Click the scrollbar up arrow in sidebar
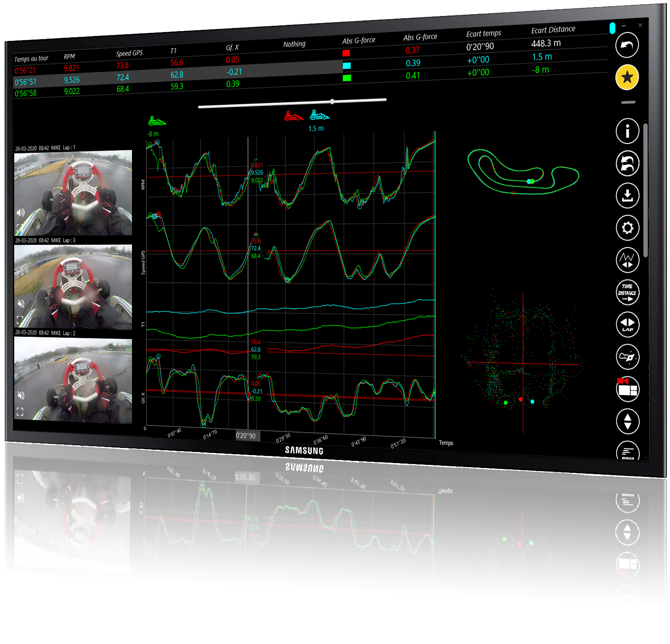 (x=646, y=121)
